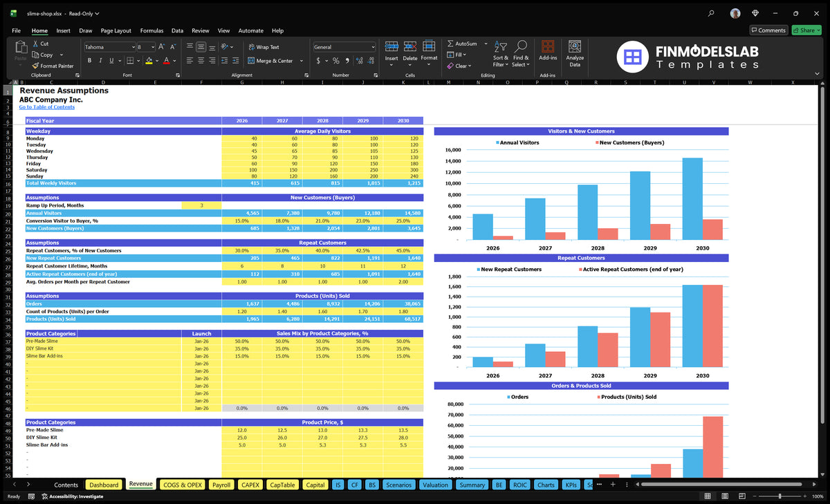Click the Align Right icon

(x=212, y=60)
